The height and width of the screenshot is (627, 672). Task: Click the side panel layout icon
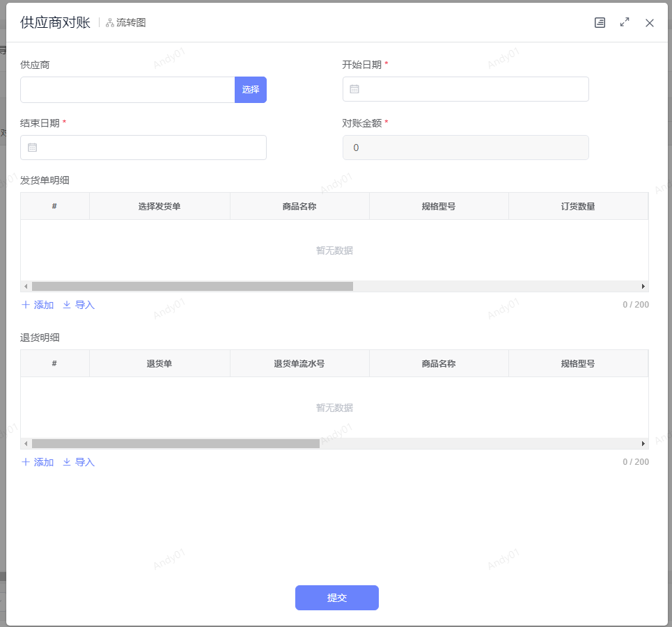[600, 23]
